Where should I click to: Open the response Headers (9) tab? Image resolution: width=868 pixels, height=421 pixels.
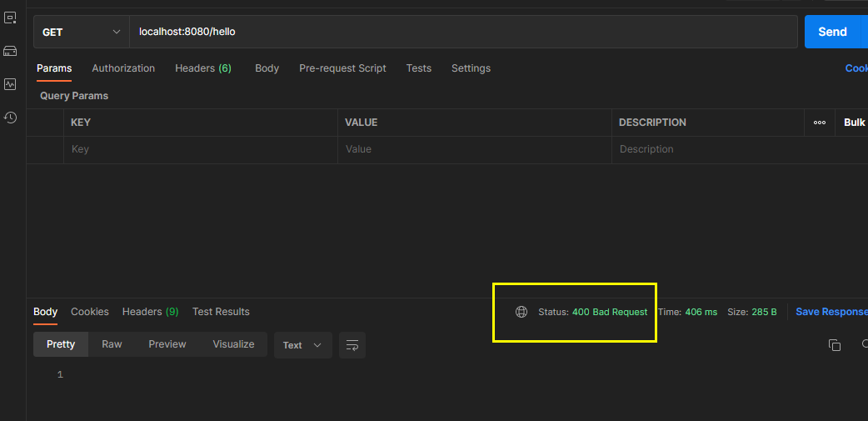coord(151,312)
